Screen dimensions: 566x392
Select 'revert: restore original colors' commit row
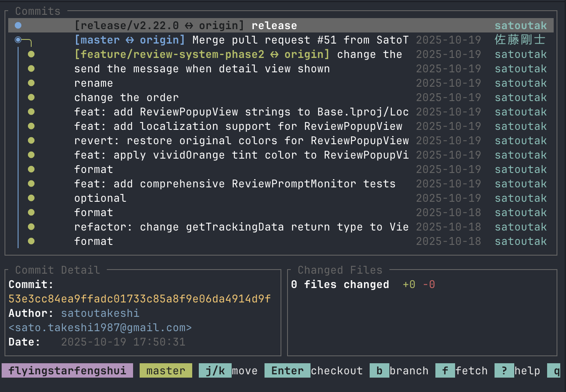tap(241, 141)
